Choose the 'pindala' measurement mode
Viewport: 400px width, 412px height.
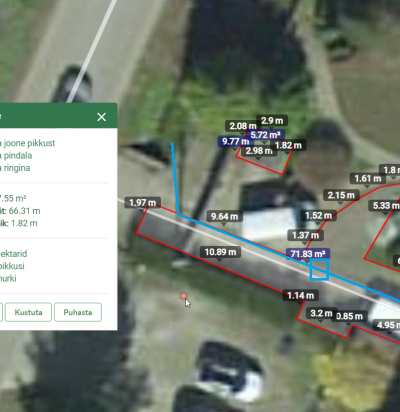pos(17,155)
